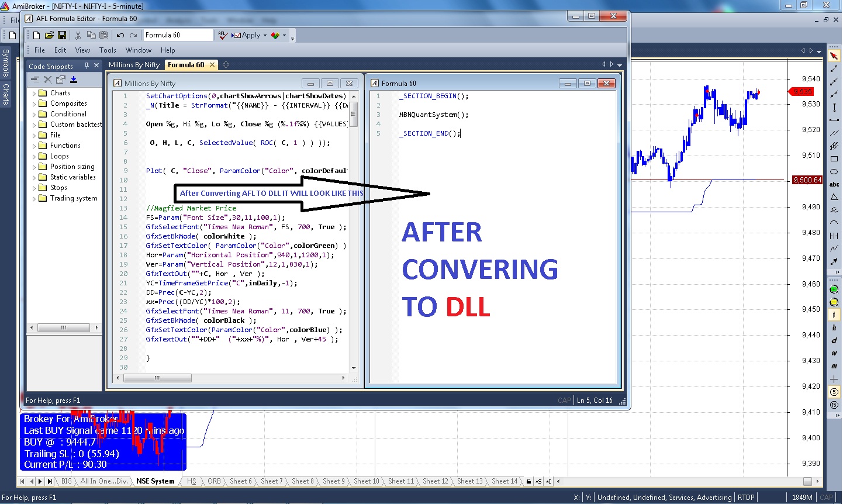Select the triangle drawing tool
This screenshot has width=843, height=504.
pyautogui.click(x=834, y=198)
